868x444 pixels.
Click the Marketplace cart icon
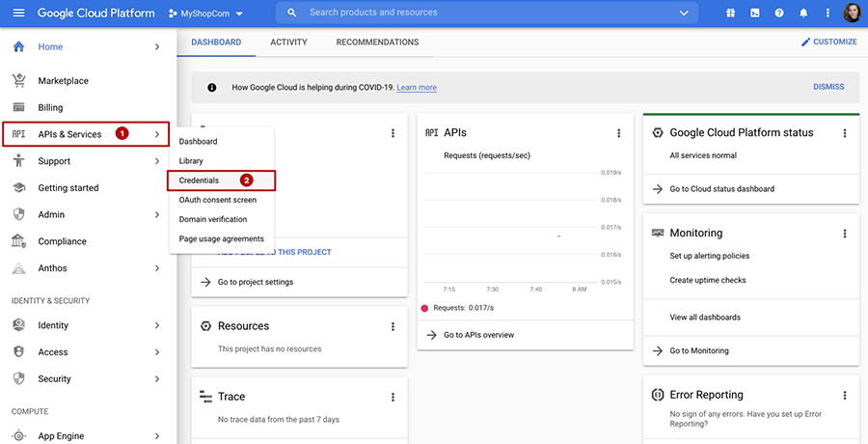click(x=19, y=80)
